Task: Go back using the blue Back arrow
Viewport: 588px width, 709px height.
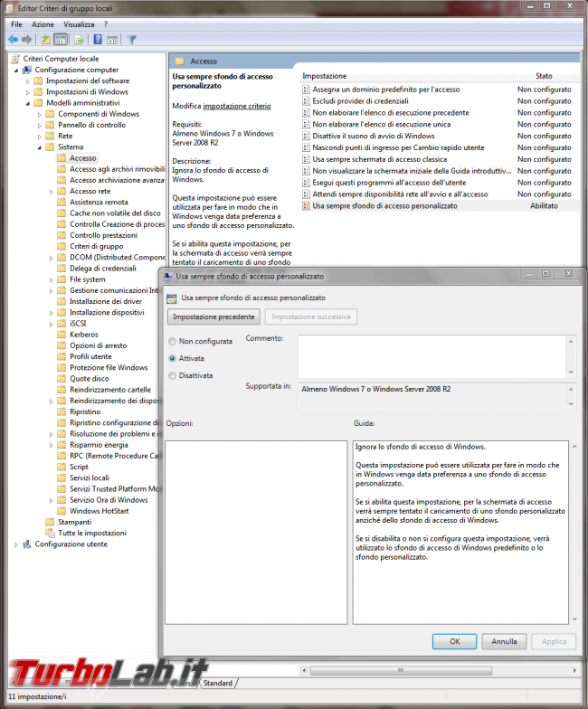Action: point(13,40)
